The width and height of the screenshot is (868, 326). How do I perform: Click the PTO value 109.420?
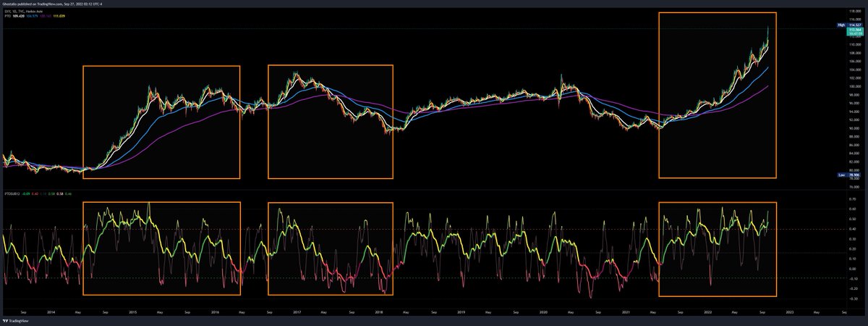19,16
